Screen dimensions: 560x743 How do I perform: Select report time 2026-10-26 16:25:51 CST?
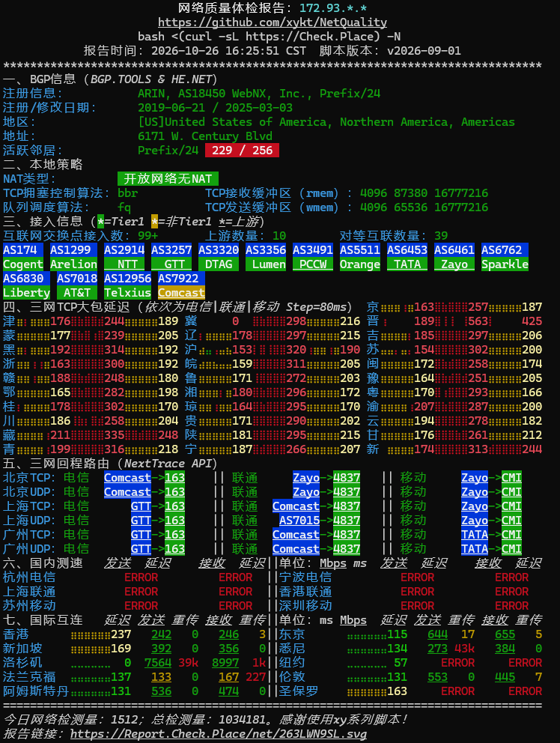[229, 51]
